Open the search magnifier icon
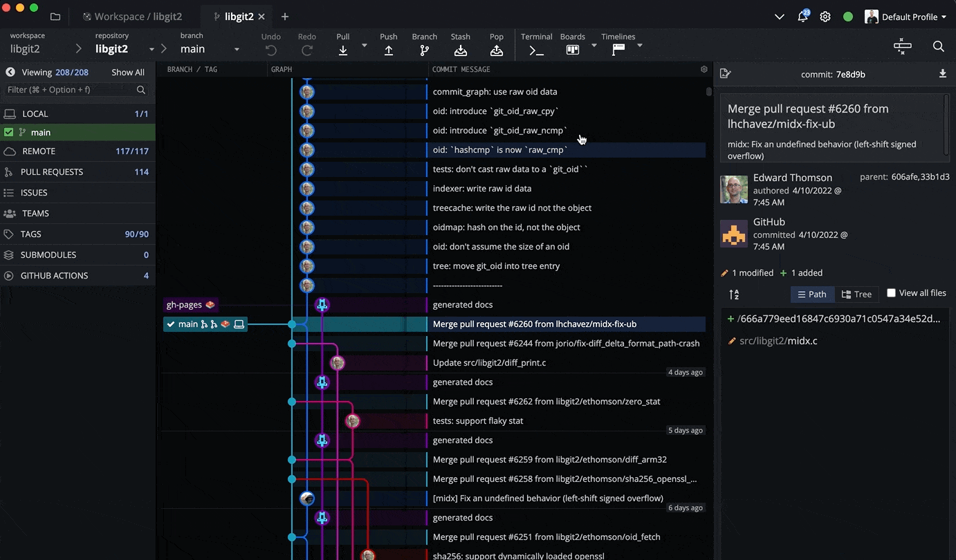The image size is (956, 560). coord(938,46)
